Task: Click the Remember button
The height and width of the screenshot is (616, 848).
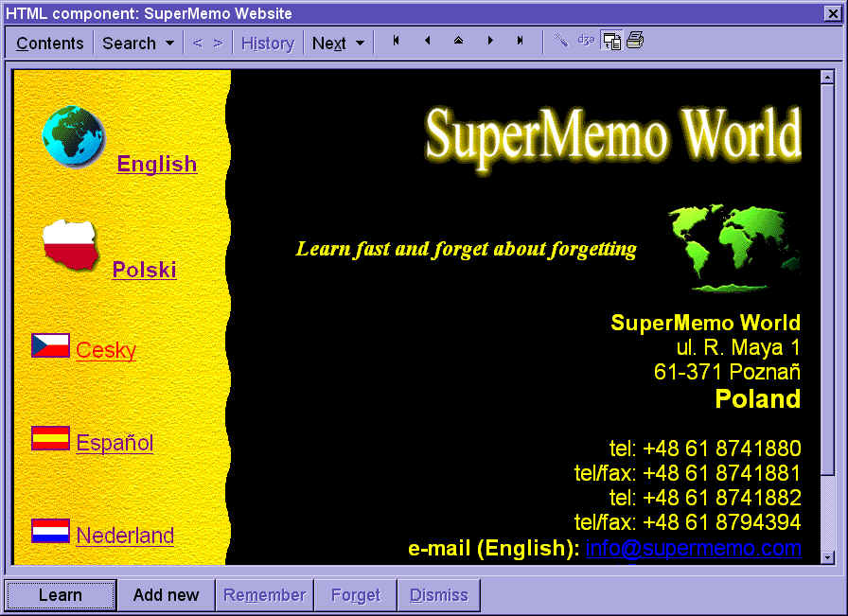Action: 264,595
